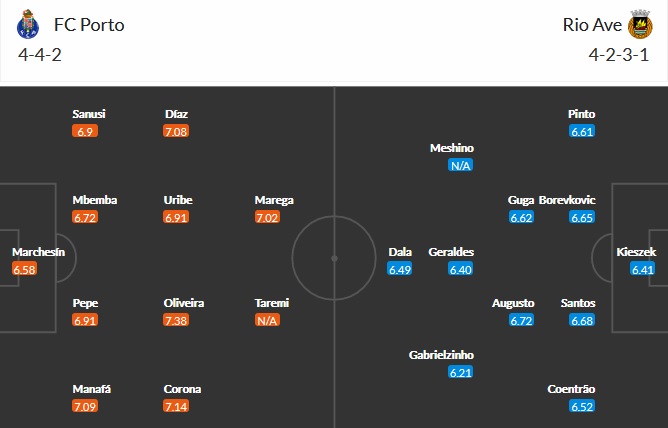Open the Rio Ave team name link

(586, 24)
